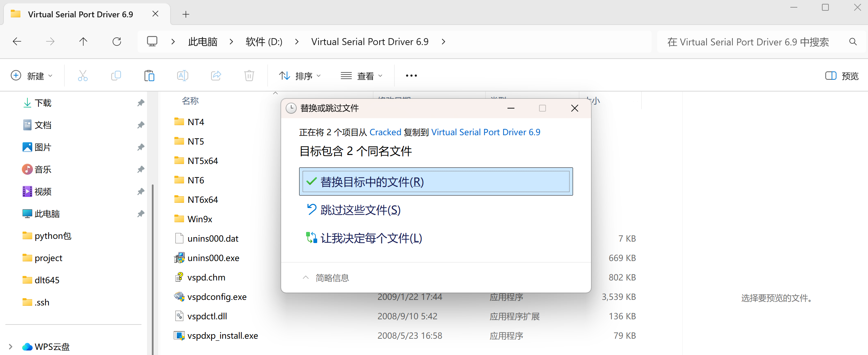Click the Copy toolbar icon

click(x=116, y=76)
